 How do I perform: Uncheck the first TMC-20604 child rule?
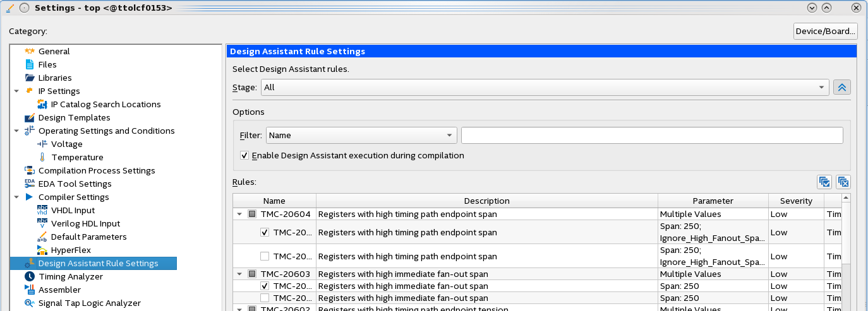[265, 232]
